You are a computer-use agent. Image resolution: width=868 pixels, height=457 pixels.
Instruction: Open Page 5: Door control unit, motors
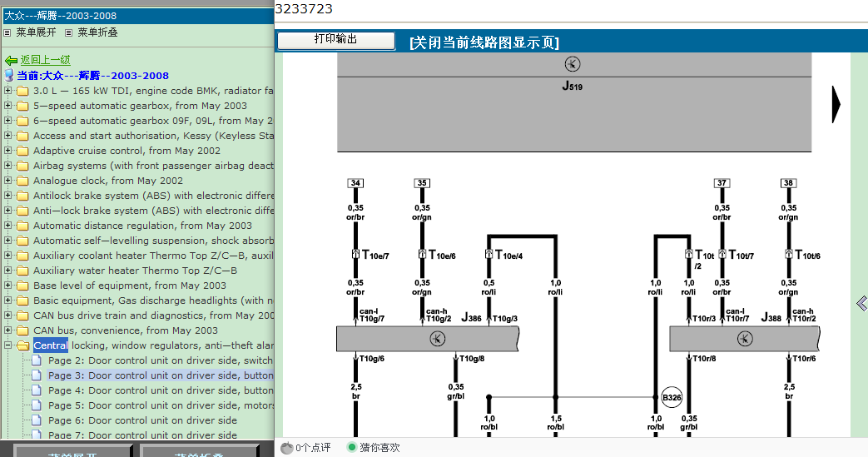click(x=161, y=405)
